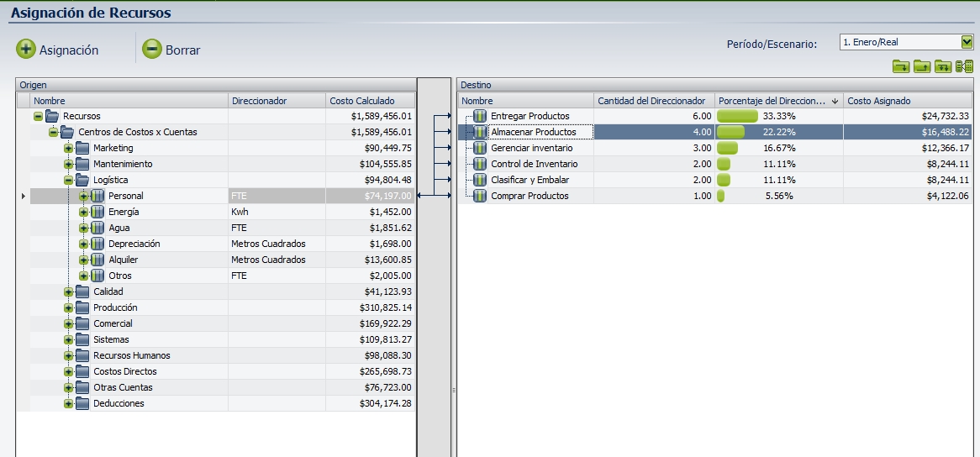Expand the Producción folder

[68, 307]
